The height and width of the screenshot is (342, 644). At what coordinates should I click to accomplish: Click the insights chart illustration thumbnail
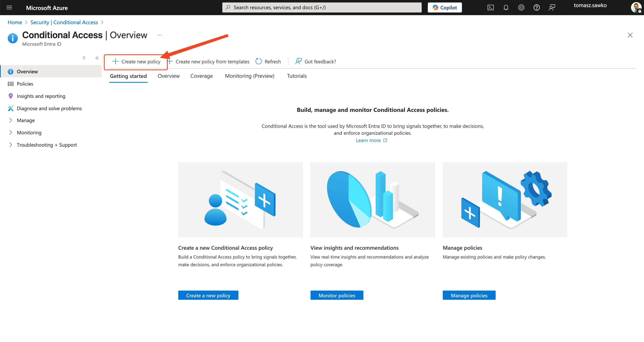coord(372,200)
